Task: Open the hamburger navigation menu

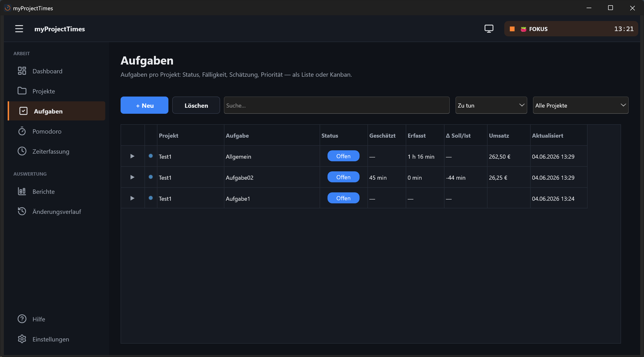Action: 19,29
